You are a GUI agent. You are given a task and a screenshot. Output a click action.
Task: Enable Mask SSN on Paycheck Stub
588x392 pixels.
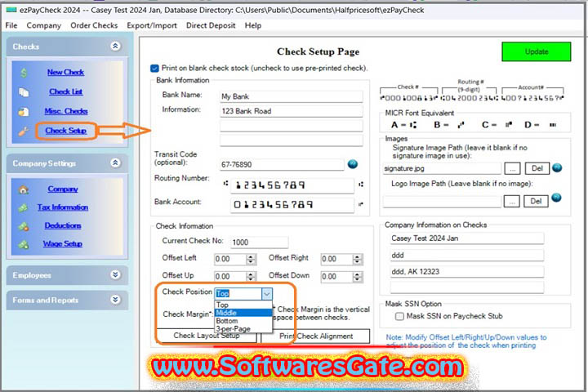pos(399,316)
